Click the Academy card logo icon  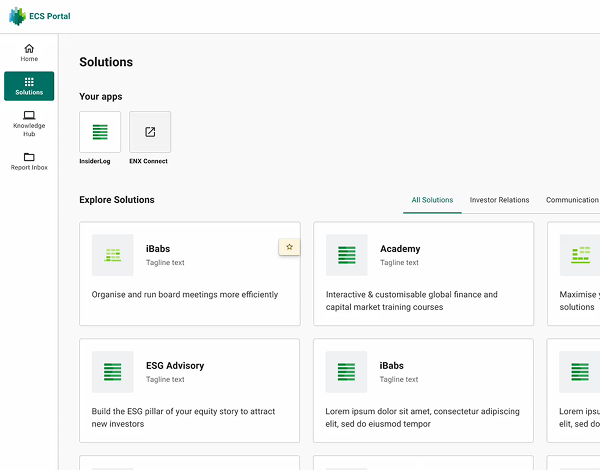pyautogui.click(x=347, y=255)
